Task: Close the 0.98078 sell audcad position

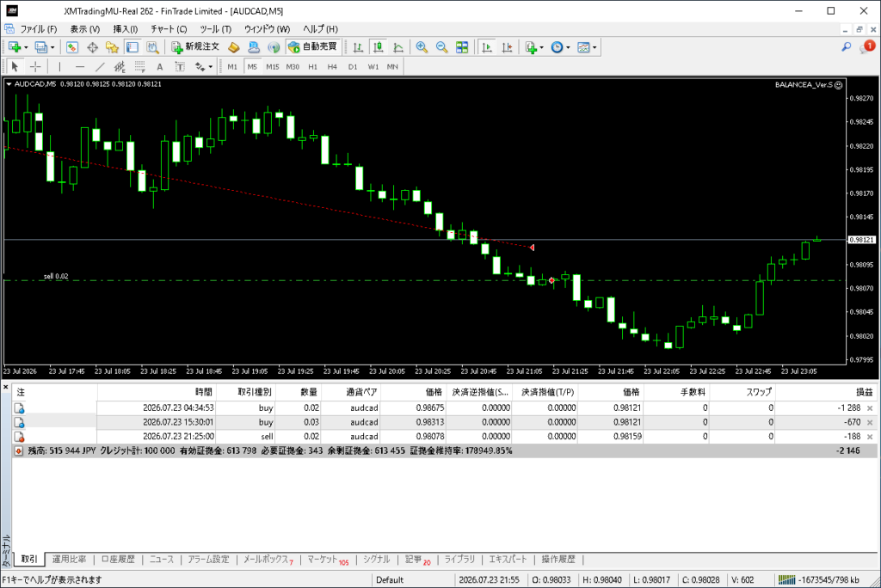Action: tap(870, 437)
